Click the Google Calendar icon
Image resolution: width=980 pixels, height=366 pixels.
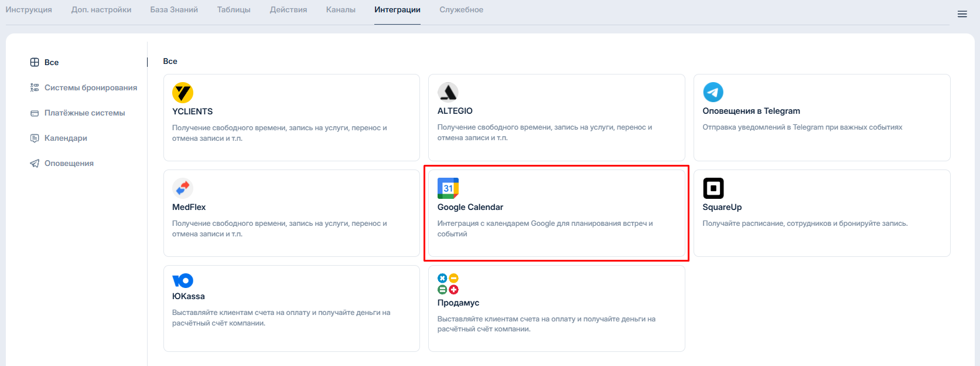[448, 188]
